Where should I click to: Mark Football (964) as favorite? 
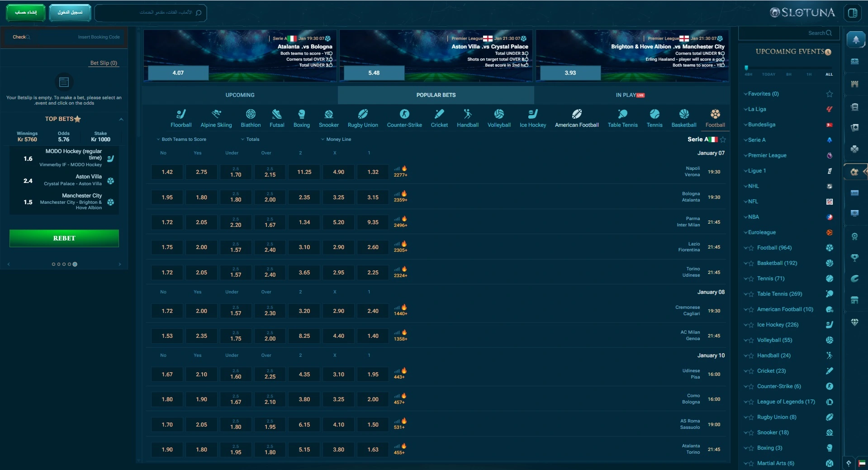coord(751,248)
